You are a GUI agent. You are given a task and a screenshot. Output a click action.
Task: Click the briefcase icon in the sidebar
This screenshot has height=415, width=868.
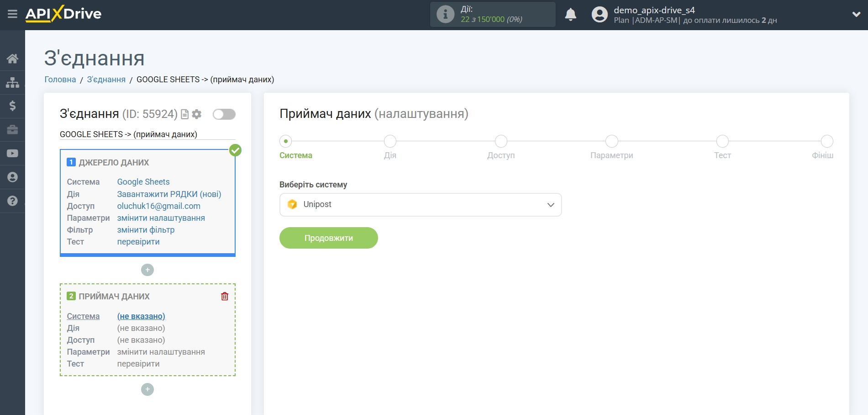12,130
